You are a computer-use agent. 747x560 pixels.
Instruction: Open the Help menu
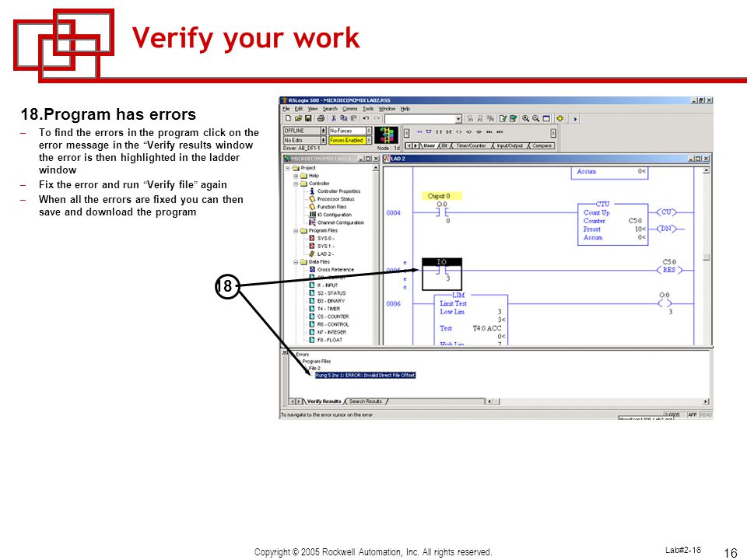[x=405, y=109]
